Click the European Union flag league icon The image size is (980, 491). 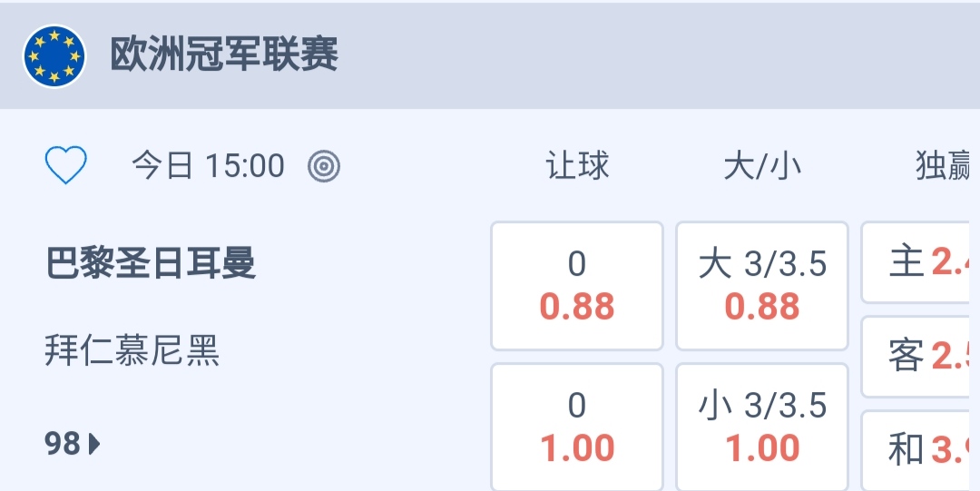coord(54,55)
